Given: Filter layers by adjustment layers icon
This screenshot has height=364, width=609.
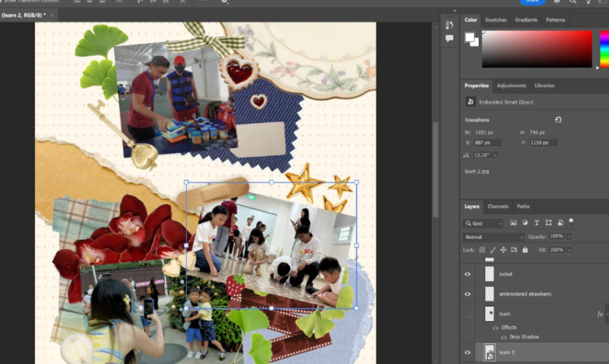Looking at the screenshot, I should coord(525,223).
